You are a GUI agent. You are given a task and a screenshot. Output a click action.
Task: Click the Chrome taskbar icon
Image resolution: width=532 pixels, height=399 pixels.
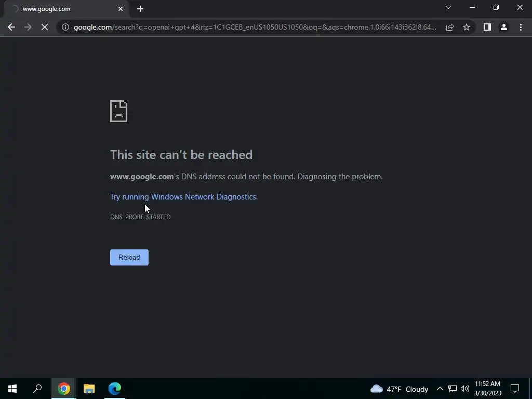coord(64,389)
